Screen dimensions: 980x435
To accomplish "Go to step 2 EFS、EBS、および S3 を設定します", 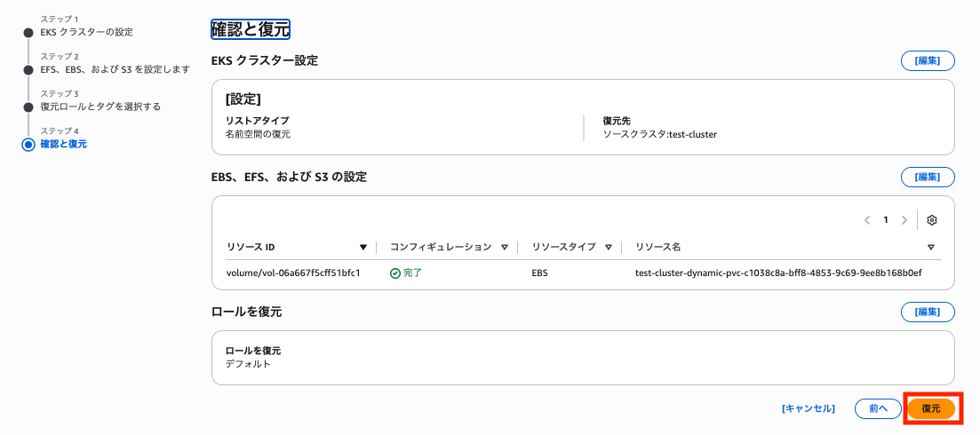I will [x=115, y=69].
